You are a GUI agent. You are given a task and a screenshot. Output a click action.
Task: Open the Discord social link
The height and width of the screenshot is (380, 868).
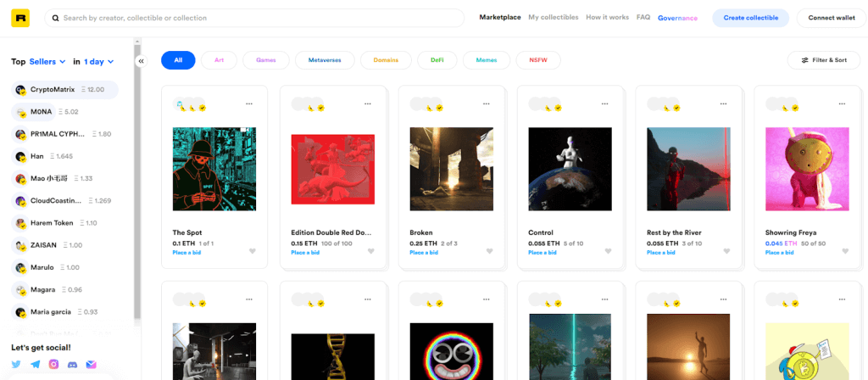click(72, 364)
